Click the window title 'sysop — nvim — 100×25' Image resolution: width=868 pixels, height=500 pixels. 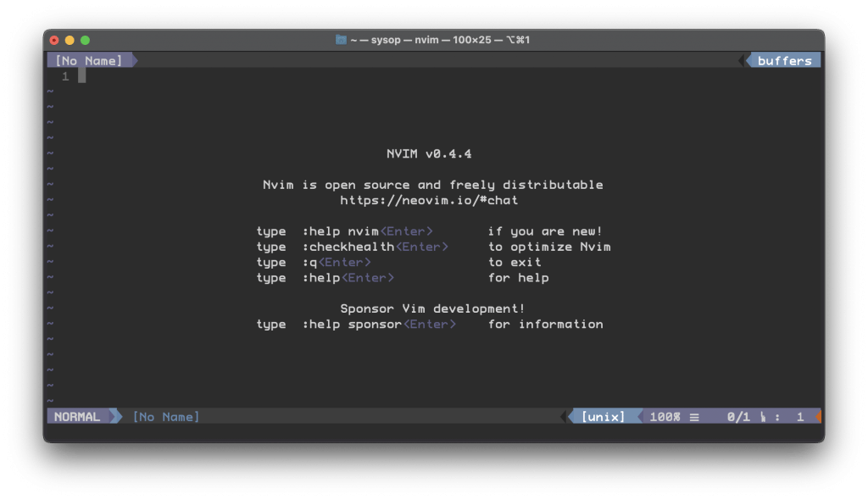431,40
